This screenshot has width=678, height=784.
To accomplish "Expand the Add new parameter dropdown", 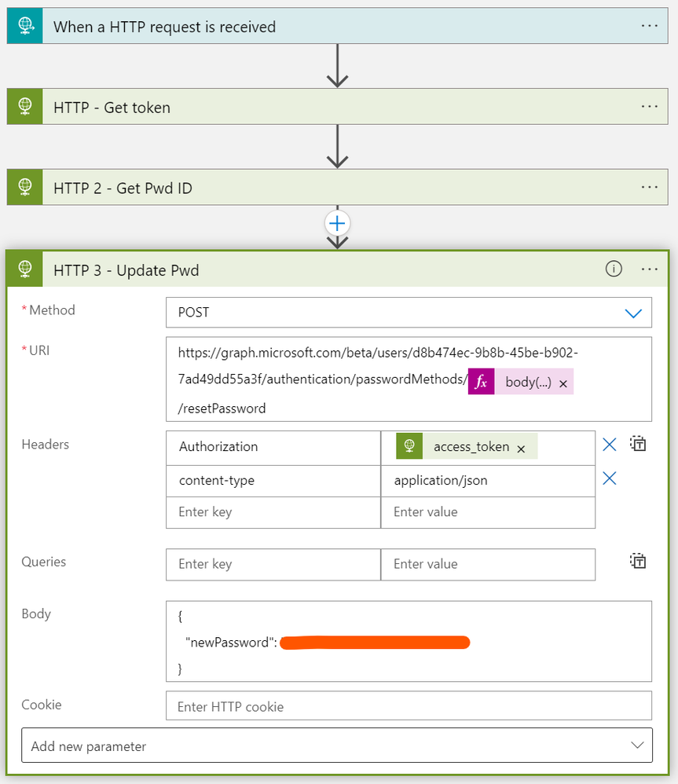I will 337,746.
